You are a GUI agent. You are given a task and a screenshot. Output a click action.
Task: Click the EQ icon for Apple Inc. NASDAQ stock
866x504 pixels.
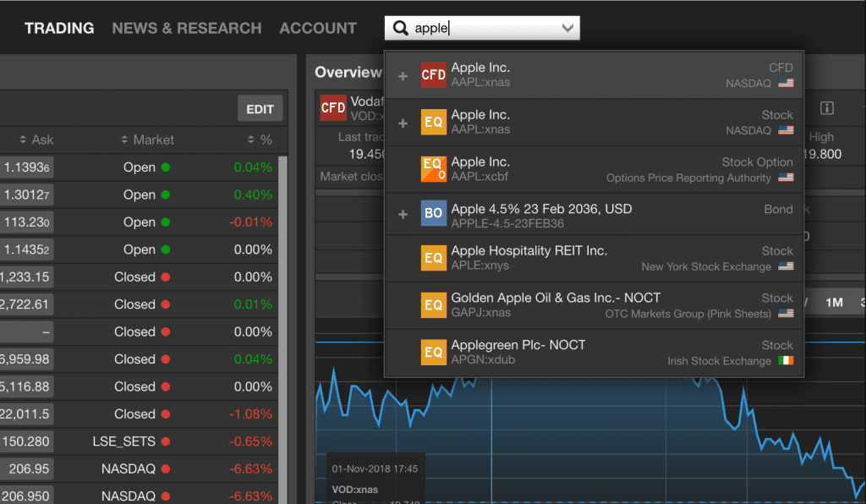(x=433, y=123)
